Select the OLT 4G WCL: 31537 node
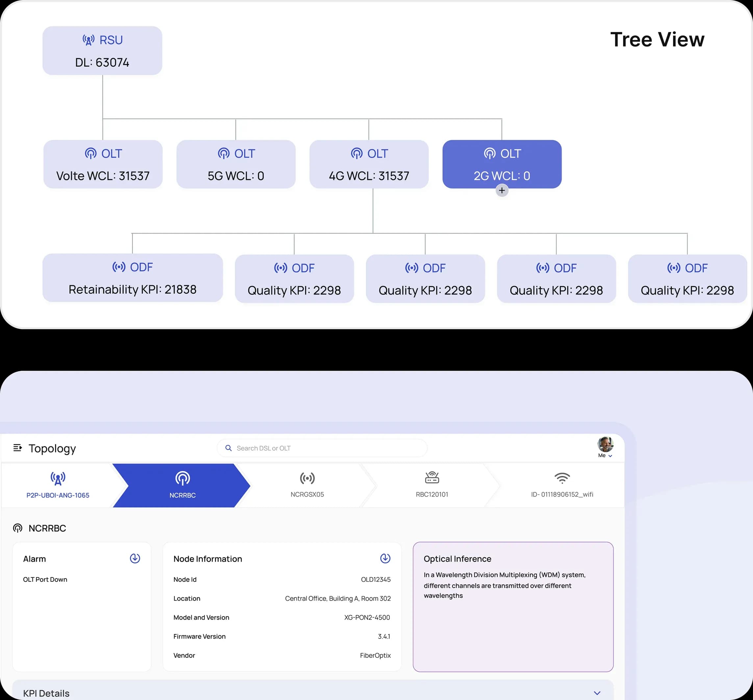The height and width of the screenshot is (700, 753). 369,164
